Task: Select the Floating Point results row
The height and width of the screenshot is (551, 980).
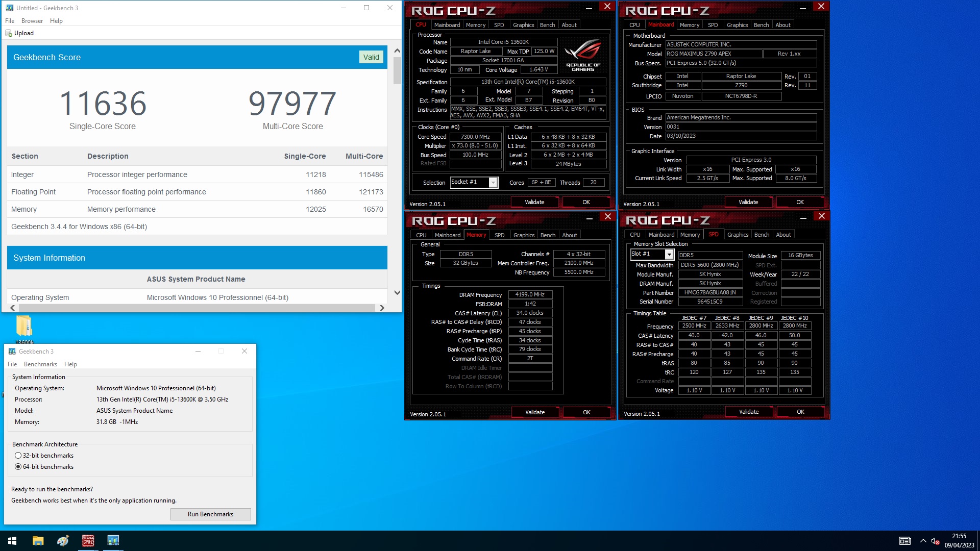Action: click(x=197, y=192)
